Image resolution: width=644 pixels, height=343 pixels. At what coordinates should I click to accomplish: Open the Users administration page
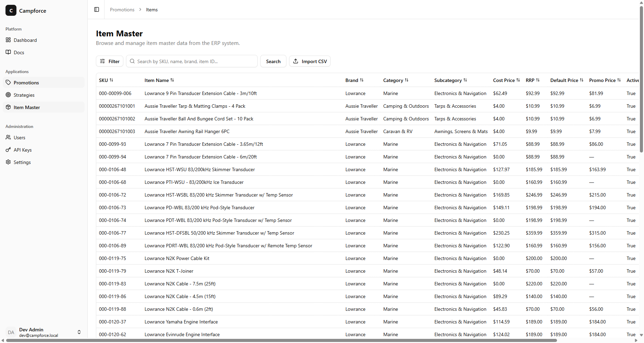pyautogui.click(x=44, y=138)
